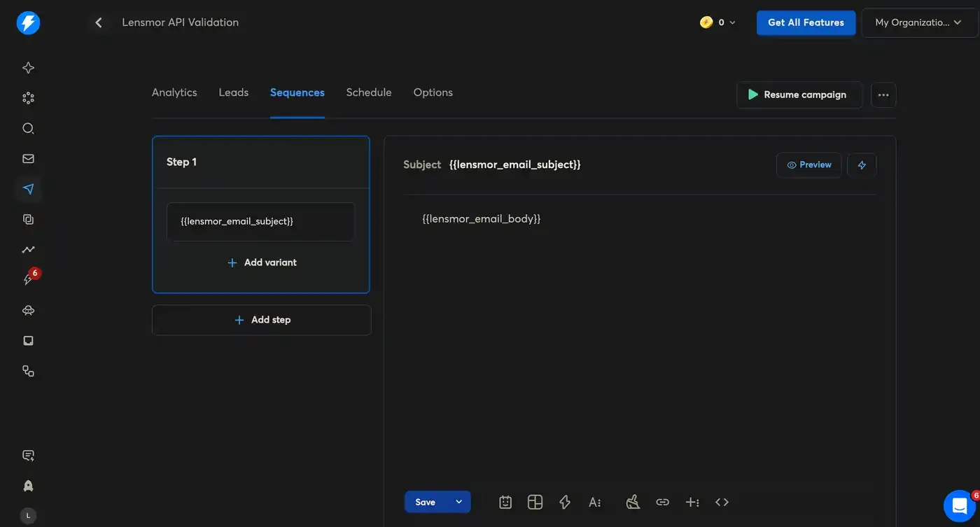
Task: Open the three-dot campaign menu
Action: [883, 95]
